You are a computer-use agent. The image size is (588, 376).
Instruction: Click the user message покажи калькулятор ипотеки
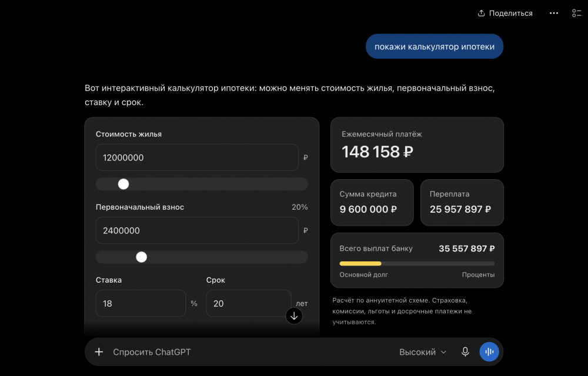coord(435,46)
